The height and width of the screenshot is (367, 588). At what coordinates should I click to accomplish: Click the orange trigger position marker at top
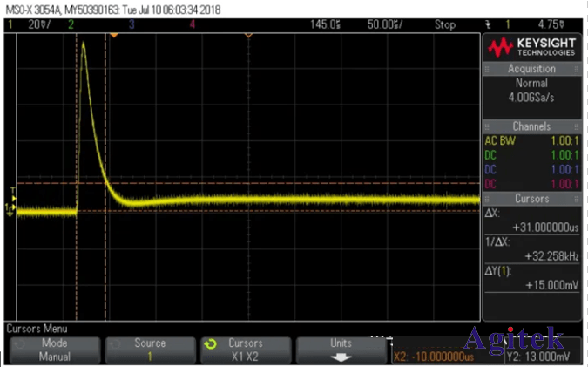[113, 35]
